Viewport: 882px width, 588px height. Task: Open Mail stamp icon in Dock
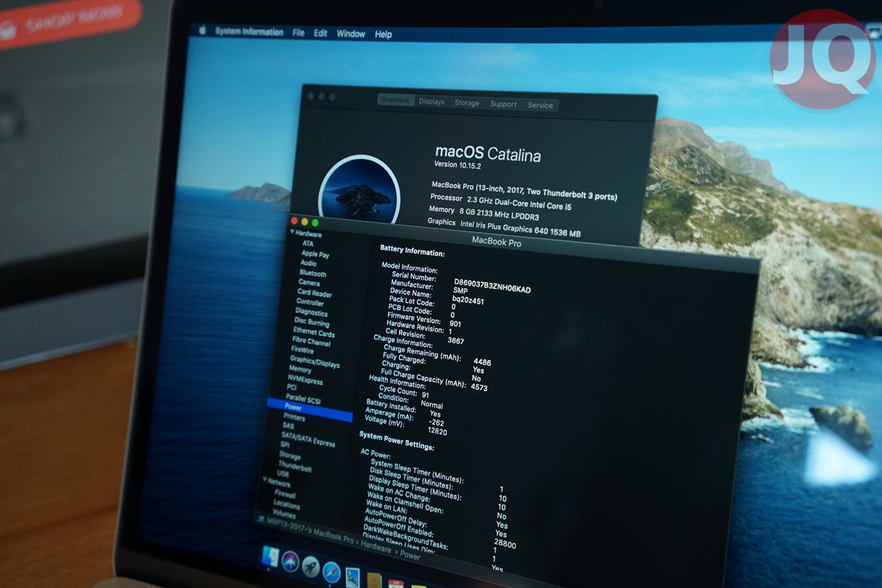click(352, 577)
